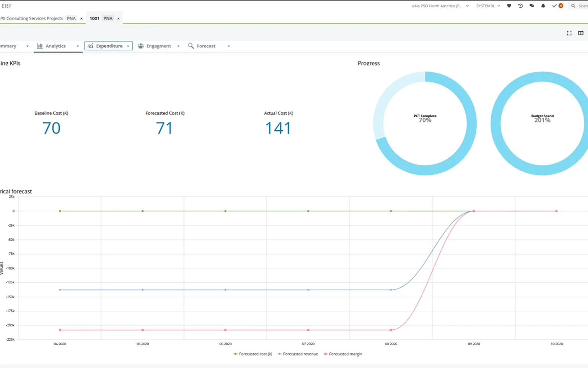
Task: Open the history clock icon
Action: [x=520, y=6]
